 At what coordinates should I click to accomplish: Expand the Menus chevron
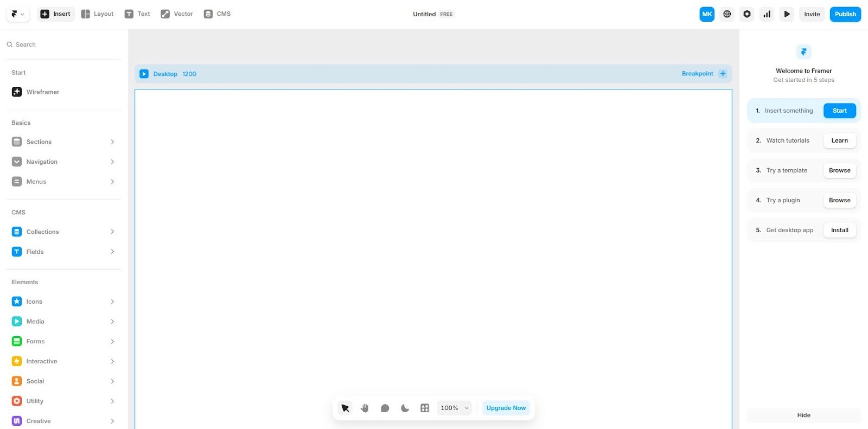tap(112, 182)
